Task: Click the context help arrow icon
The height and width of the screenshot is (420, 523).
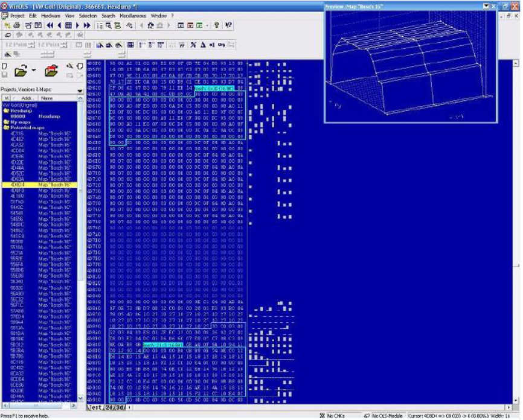Action: [228, 25]
